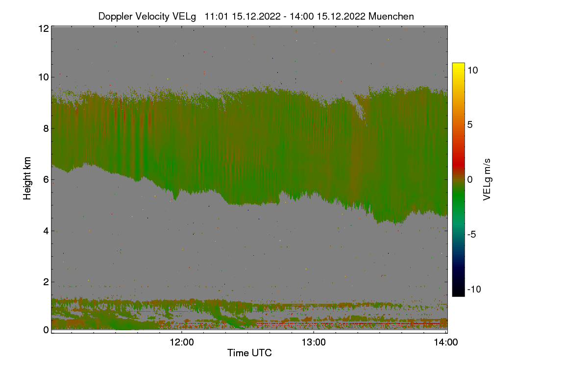Click the 8 km height tick label
The width and height of the screenshot is (588, 392).
click(x=46, y=128)
